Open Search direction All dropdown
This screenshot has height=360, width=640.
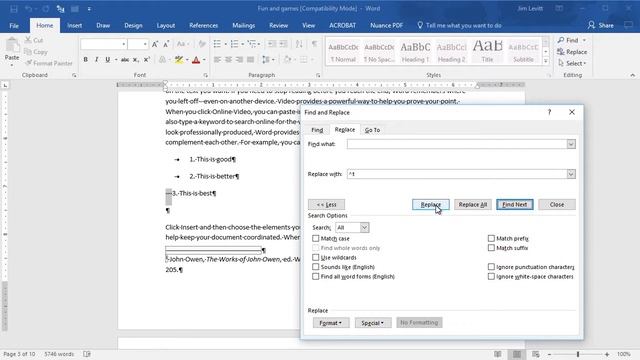(364, 227)
